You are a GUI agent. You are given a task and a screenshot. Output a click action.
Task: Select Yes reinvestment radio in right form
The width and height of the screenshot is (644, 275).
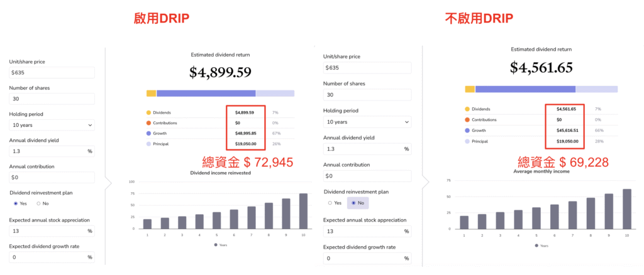[330, 203]
